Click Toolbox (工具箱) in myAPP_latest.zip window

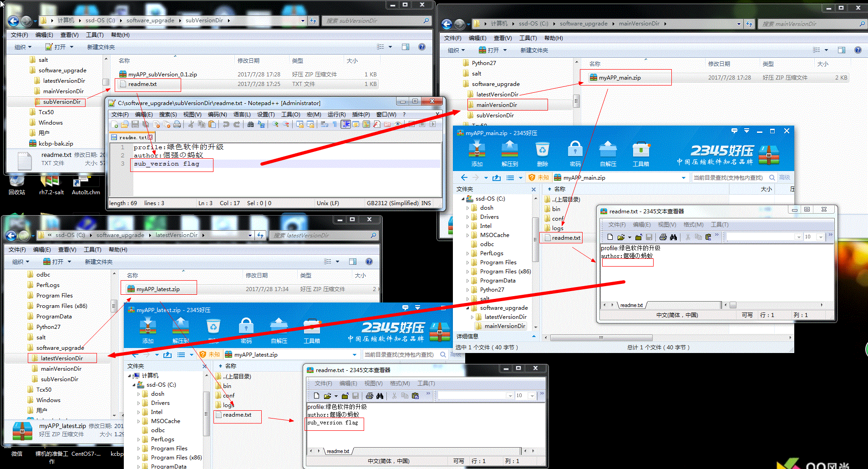312,330
